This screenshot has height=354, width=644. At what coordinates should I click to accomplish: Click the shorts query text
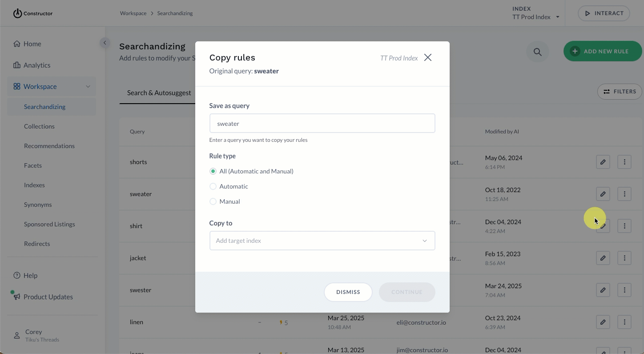[138, 162]
